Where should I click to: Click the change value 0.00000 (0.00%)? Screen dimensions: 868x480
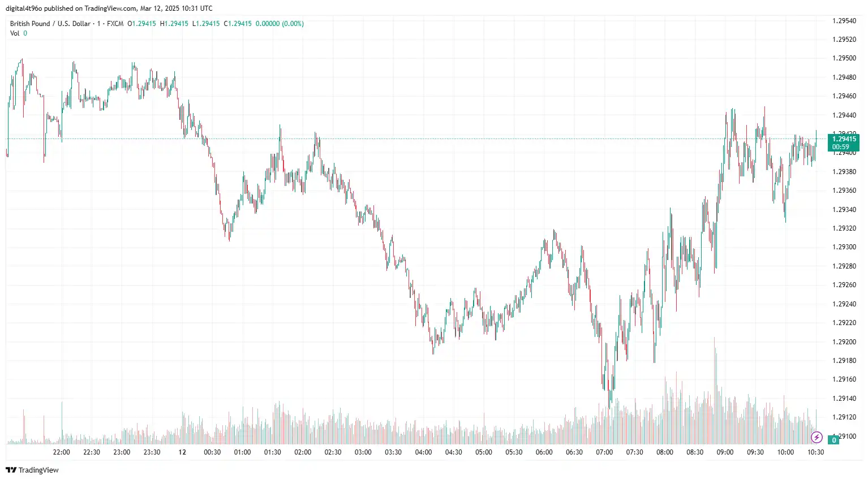(x=280, y=24)
